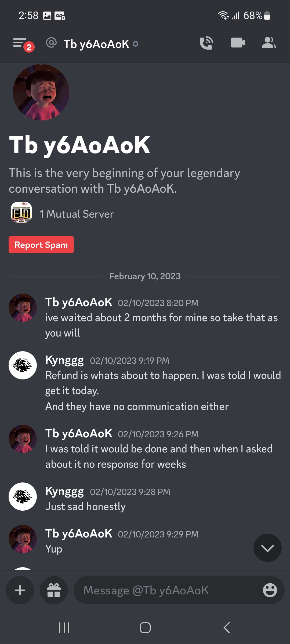Click the Report Spam button
The height and width of the screenshot is (644, 290).
tap(41, 245)
